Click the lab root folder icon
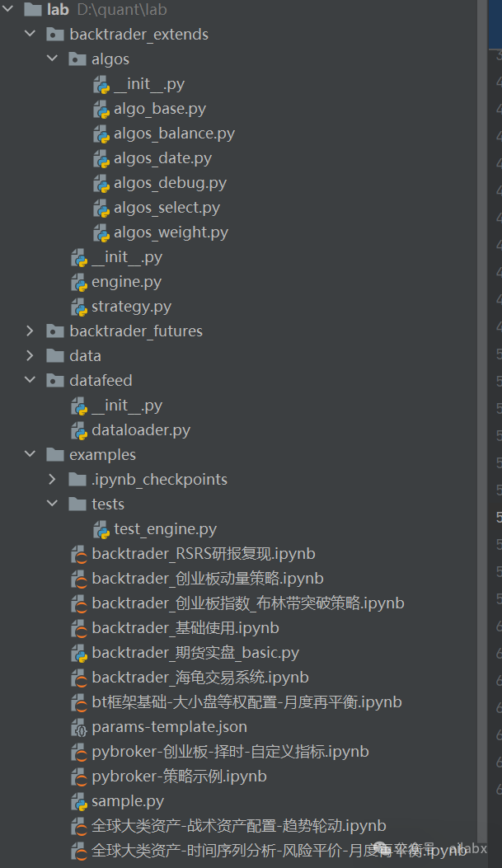The image size is (502, 868). (33, 9)
